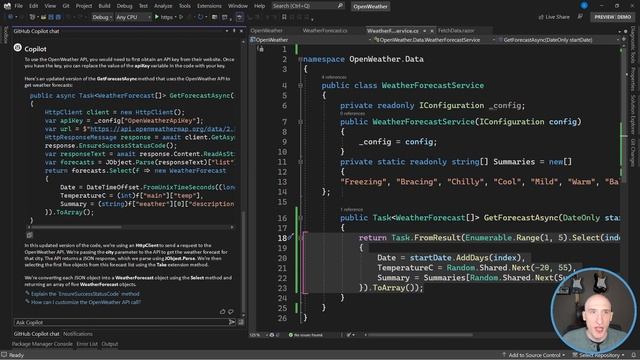The image size is (640, 360).
Task: Open the Debug configuration dropdown
Action: click(102, 17)
